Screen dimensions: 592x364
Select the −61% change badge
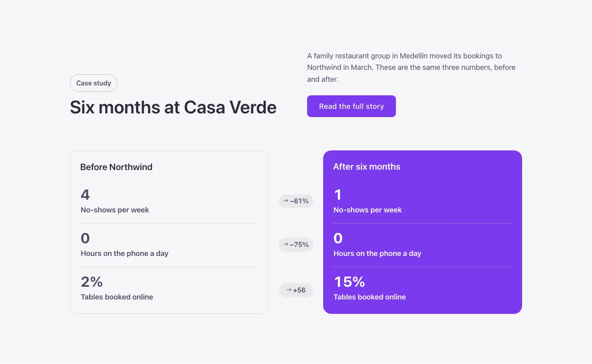[296, 201]
